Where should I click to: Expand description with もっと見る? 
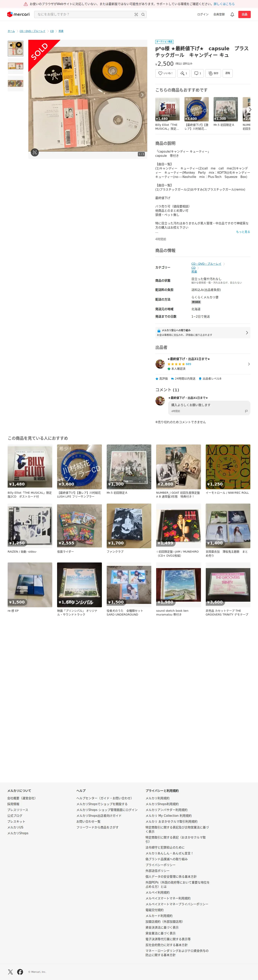[x=243, y=232]
